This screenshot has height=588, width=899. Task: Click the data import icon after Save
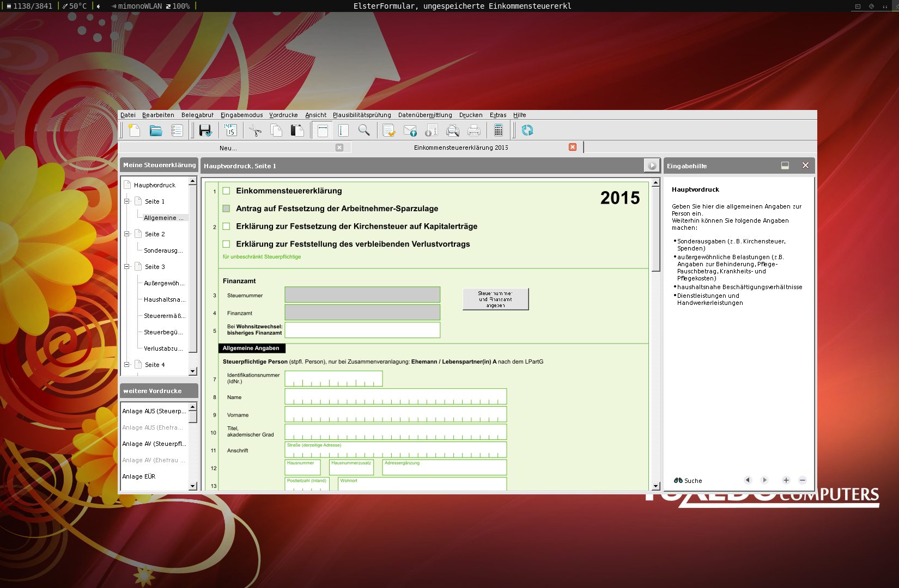tap(230, 130)
